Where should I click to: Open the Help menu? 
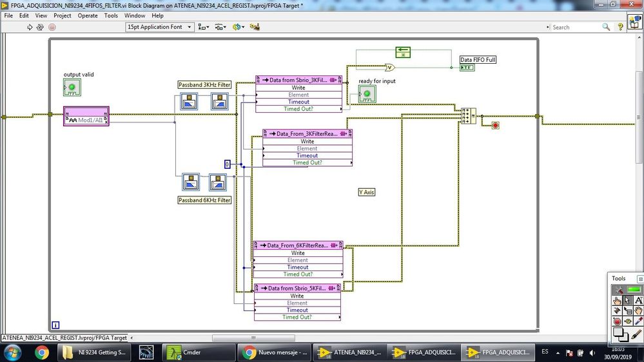pos(157,15)
